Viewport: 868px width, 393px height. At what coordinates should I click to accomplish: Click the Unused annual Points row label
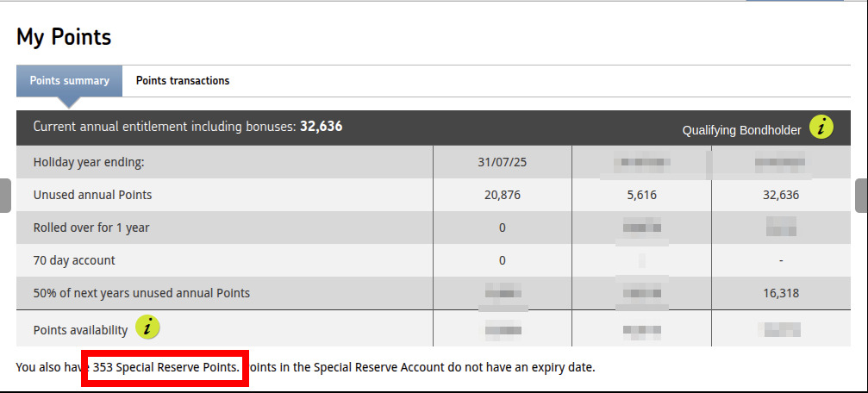[x=92, y=195]
